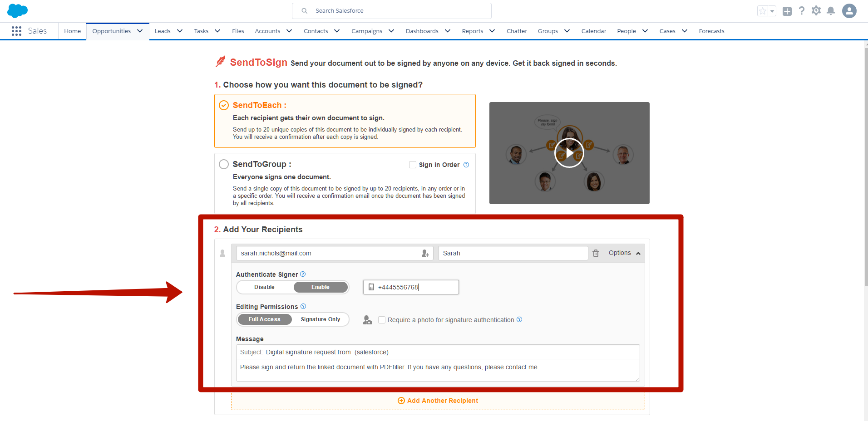Click the phone icon in number field
Screen dimensions: 868x421
[371, 287]
